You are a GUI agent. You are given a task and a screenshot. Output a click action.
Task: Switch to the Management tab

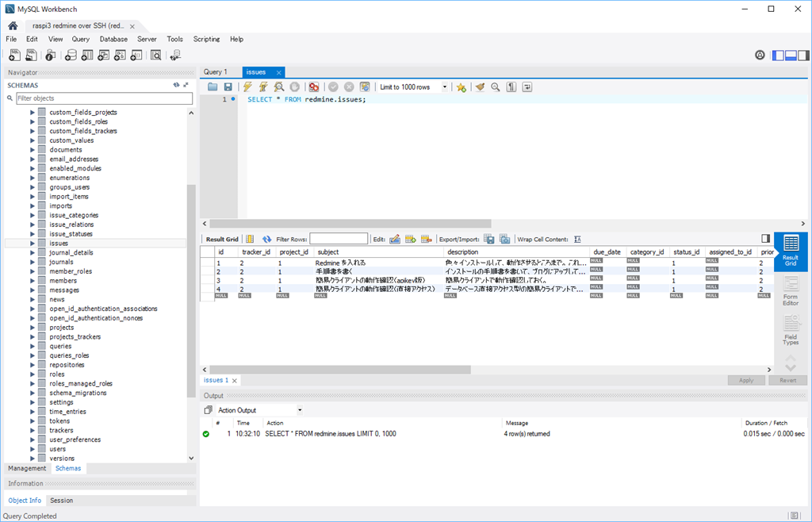27,468
